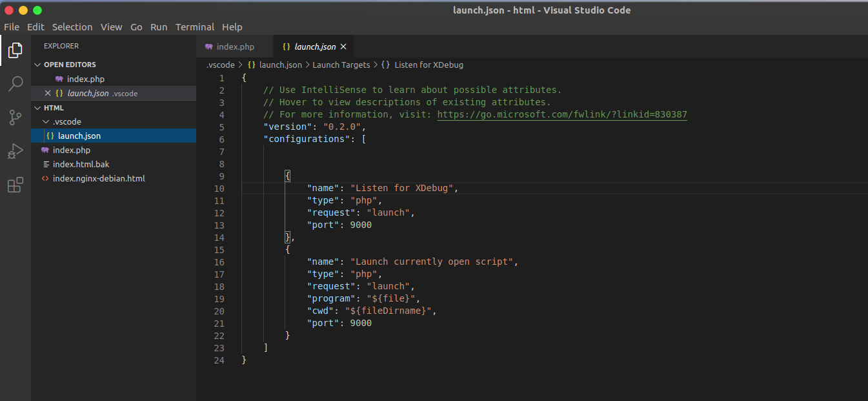This screenshot has height=401, width=868.
Task: Select launch.json entry in Open Editors
Action: click(114, 93)
